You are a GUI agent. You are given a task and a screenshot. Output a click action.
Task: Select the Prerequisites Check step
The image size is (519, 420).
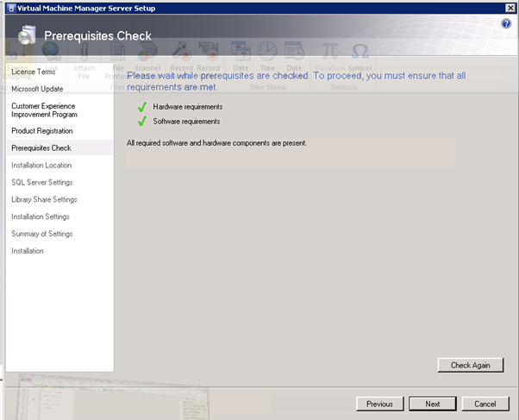[x=59, y=147]
